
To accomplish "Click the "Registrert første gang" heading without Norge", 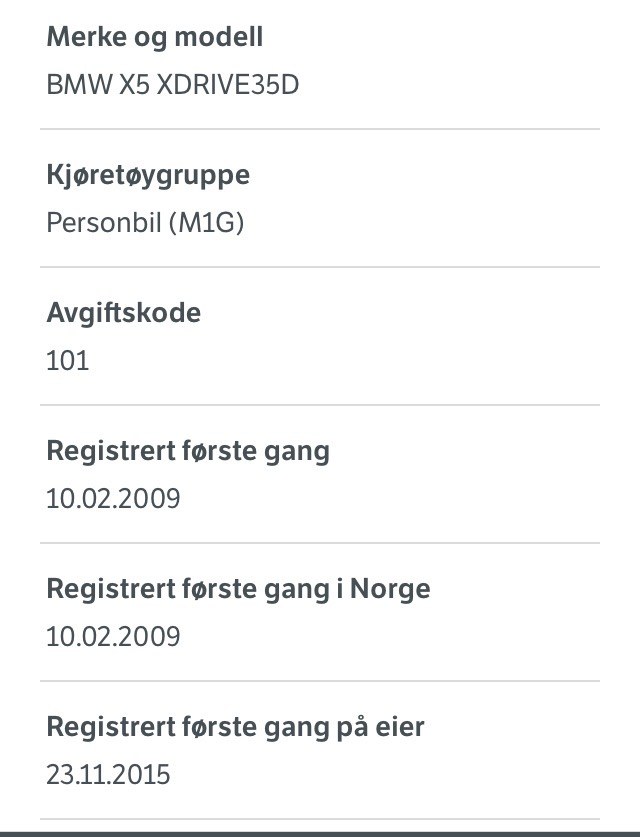I will point(188,451).
